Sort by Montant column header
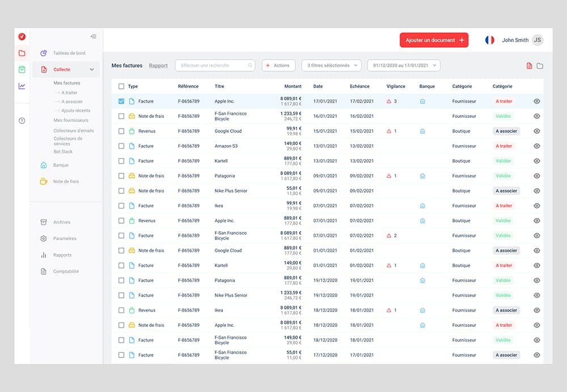The height and width of the screenshot is (392, 567). tap(293, 86)
